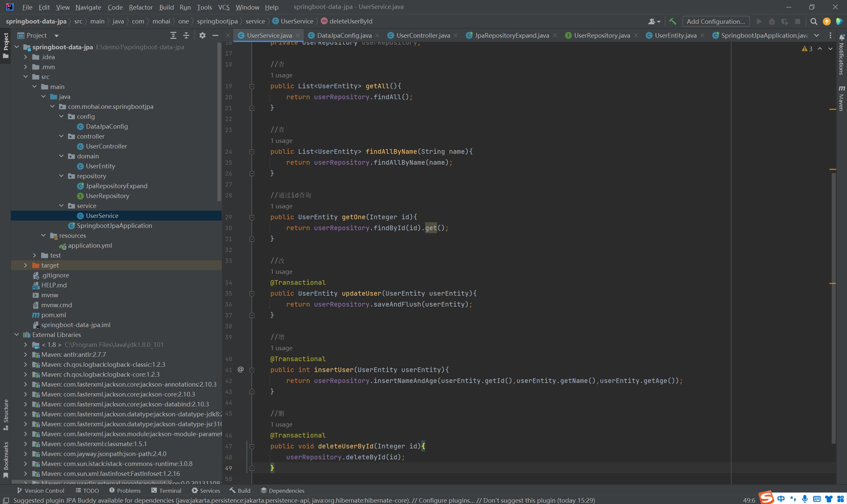The width and height of the screenshot is (847, 504).
Task: Open the Project view dropdown
Action: point(56,36)
